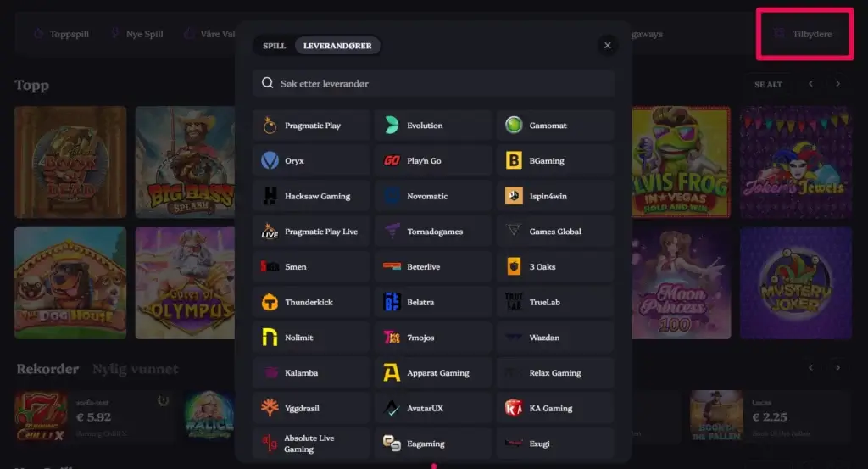Switch to the SPILL tab

(275, 46)
